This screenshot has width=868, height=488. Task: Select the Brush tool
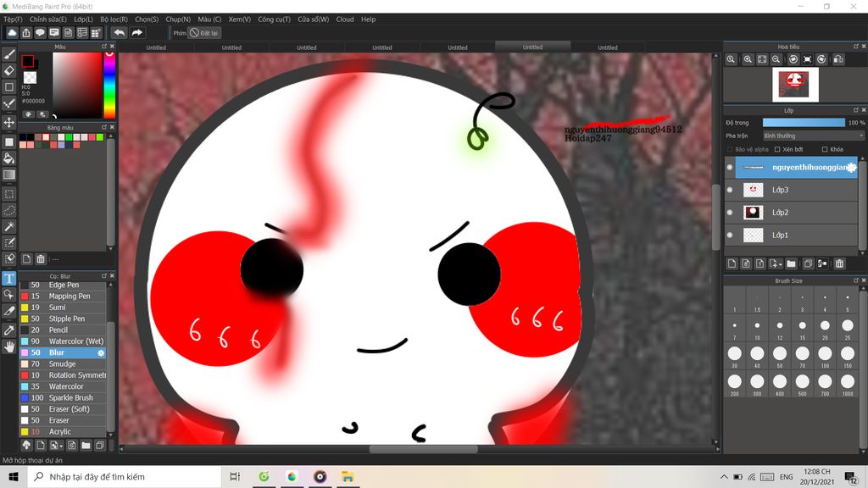pos(8,54)
